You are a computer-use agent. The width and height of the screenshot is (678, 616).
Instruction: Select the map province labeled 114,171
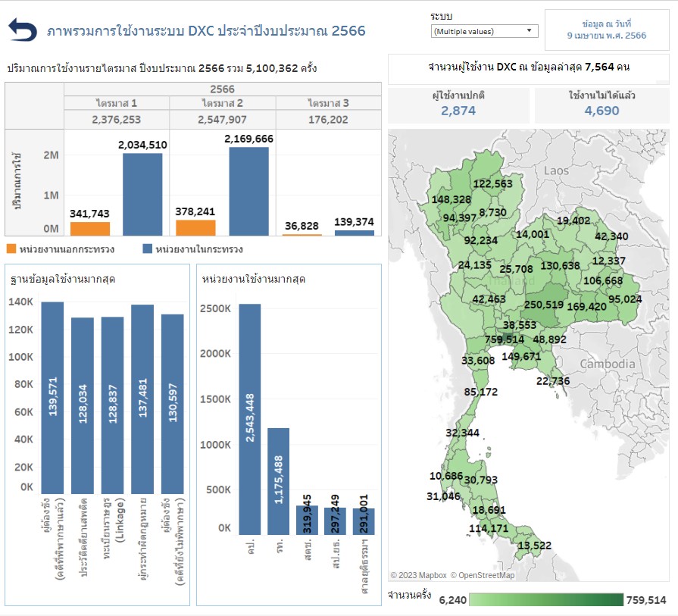[489, 528]
